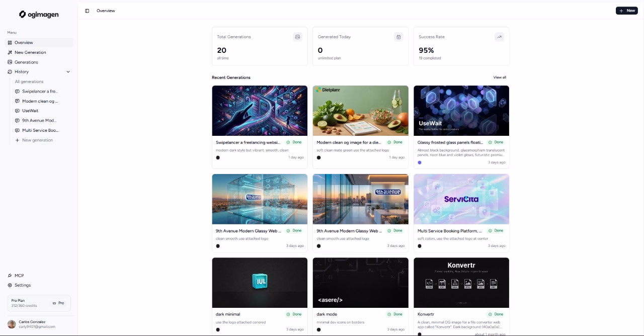Screen dimensions: 644x336
Task: Go to the Generations page
Action: [39, 62]
